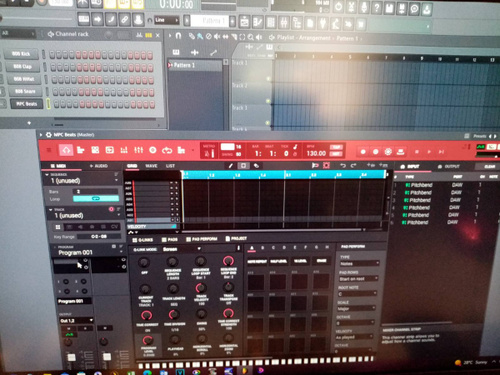Screen dimensions: 500x375
Task: Open the Out 1,2 output dropdown
Action: [x=76, y=321]
